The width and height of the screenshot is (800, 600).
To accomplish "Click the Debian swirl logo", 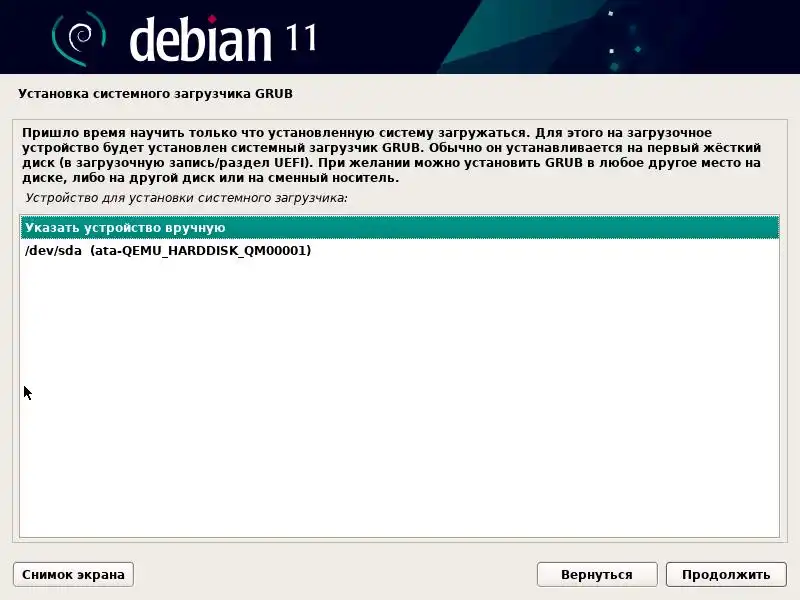I will click(x=79, y=39).
